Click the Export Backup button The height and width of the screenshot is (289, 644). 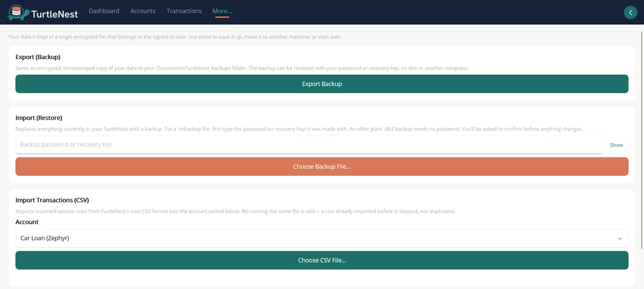(322, 84)
